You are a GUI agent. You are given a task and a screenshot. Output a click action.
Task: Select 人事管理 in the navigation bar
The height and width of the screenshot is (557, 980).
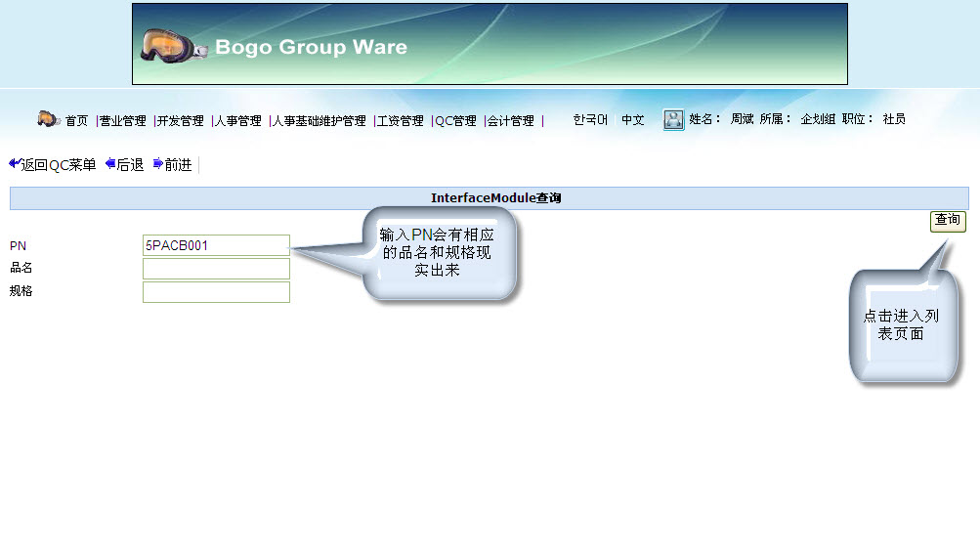point(238,121)
